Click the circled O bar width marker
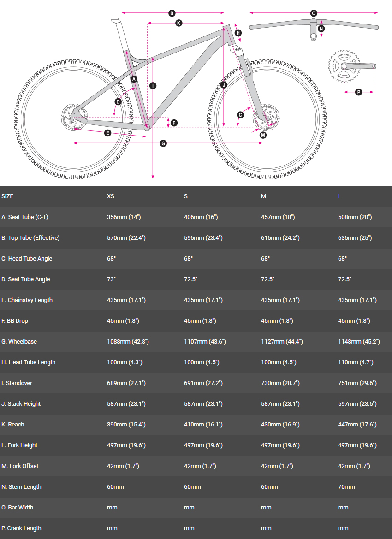The width and height of the screenshot is (392, 539). point(314,13)
